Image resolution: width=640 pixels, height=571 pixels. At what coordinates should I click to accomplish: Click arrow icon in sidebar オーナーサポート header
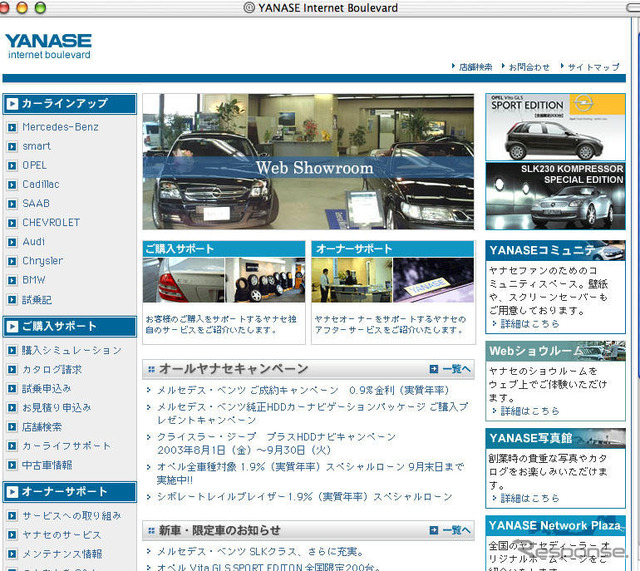[12, 492]
